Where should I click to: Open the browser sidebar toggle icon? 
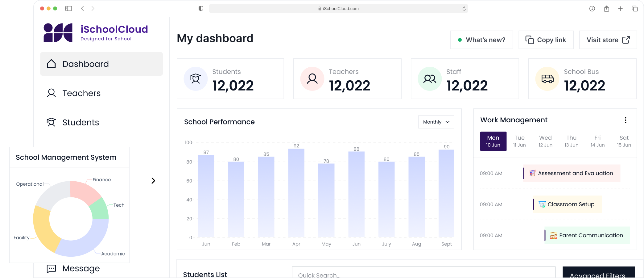(x=68, y=9)
